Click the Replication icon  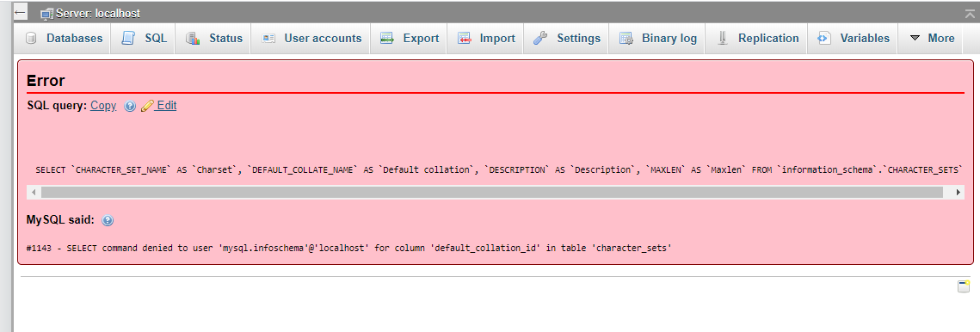click(723, 38)
